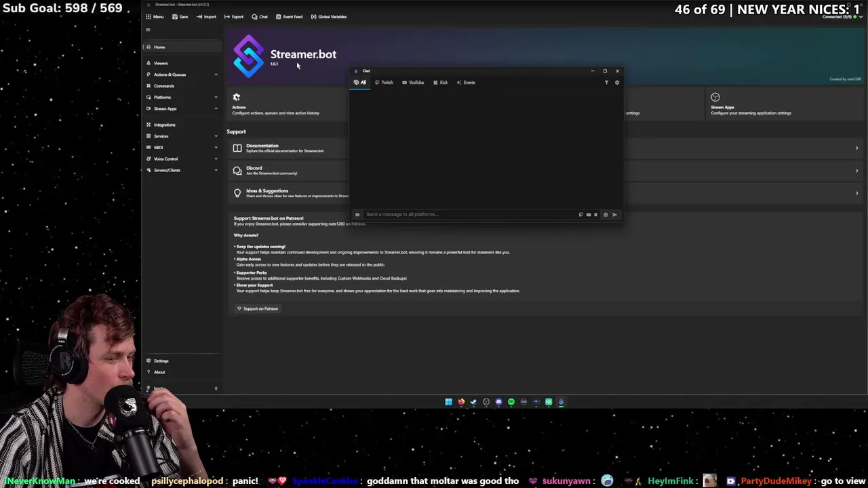Open chat filter funnel icon
The image size is (868, 488).
click(x=606, y=83)
